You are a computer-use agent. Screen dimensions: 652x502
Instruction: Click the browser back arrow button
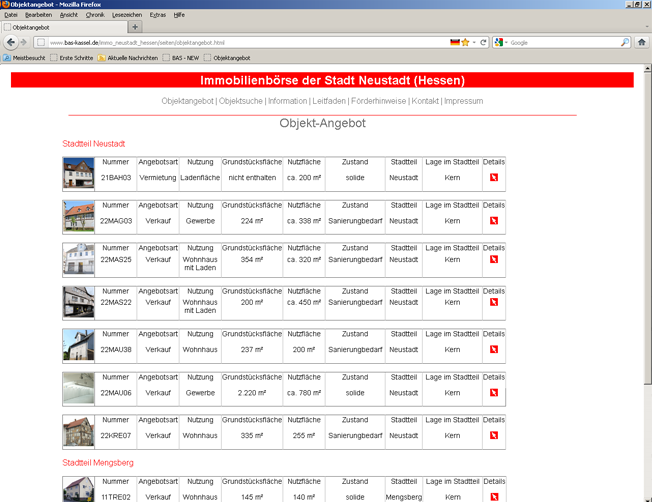[x=10, y=43]
